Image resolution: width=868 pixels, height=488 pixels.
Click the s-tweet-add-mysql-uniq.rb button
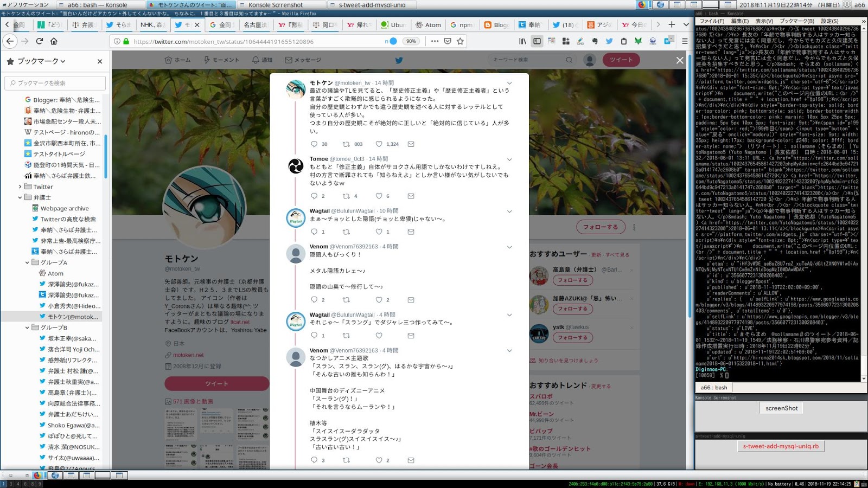click(781, 446)
